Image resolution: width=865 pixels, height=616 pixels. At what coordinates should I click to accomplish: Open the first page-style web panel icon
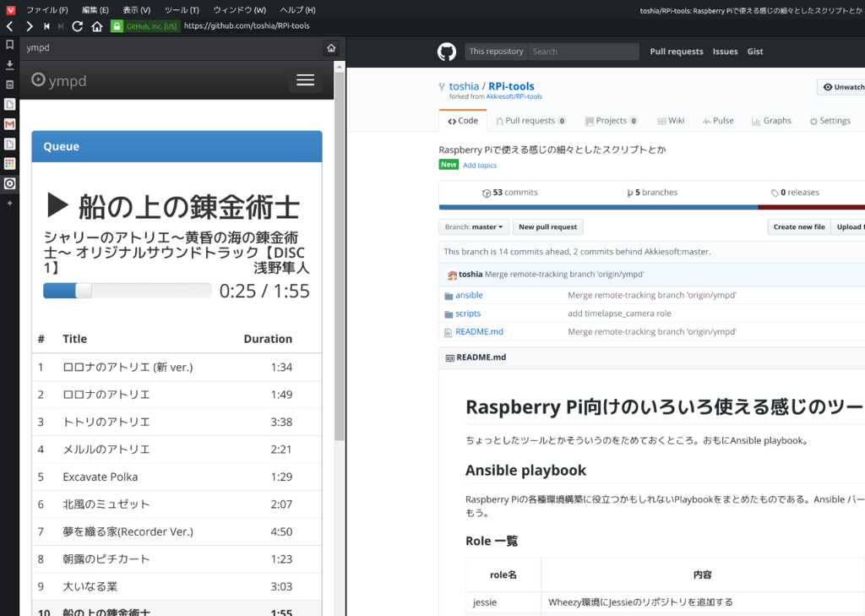coord(9,104)
